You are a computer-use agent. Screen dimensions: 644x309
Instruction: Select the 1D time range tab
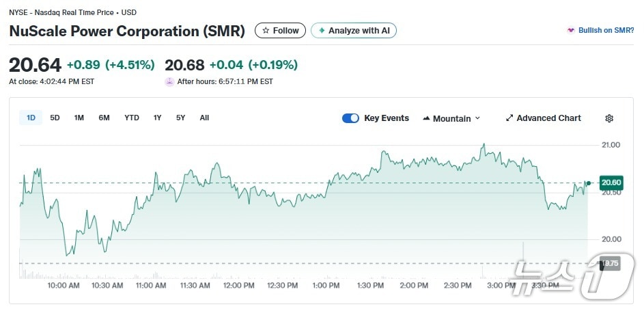[31, 118]
